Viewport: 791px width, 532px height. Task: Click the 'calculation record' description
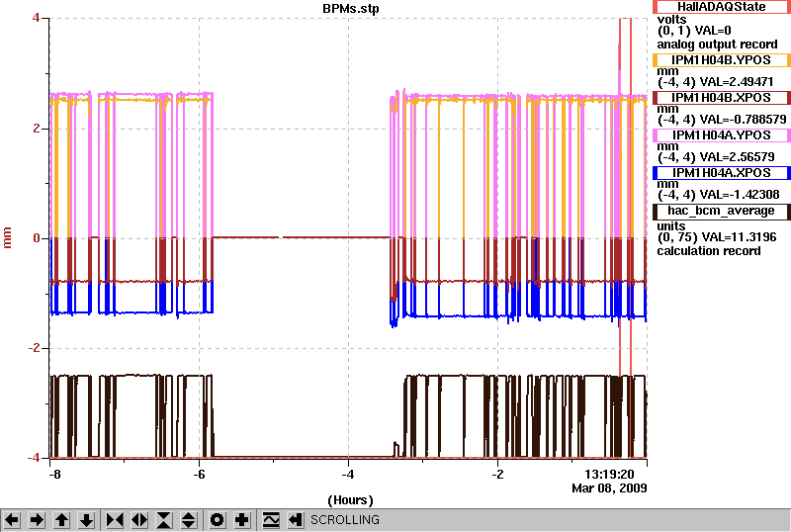(709, 251)
